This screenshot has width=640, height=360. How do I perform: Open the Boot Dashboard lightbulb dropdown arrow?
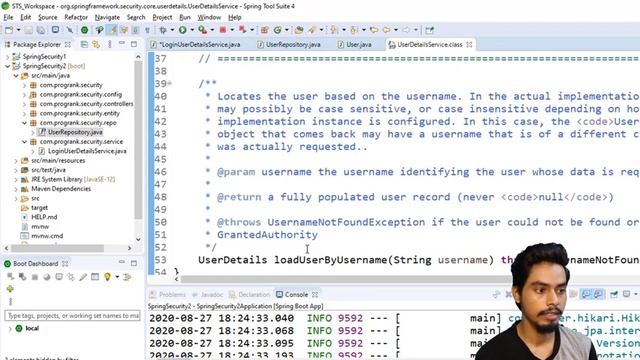click(117, 277)
